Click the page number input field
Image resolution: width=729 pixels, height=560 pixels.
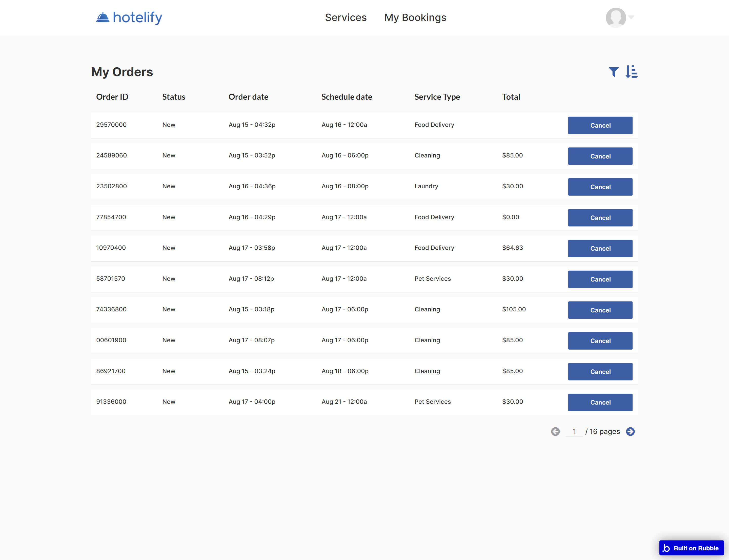click(574, 431)
